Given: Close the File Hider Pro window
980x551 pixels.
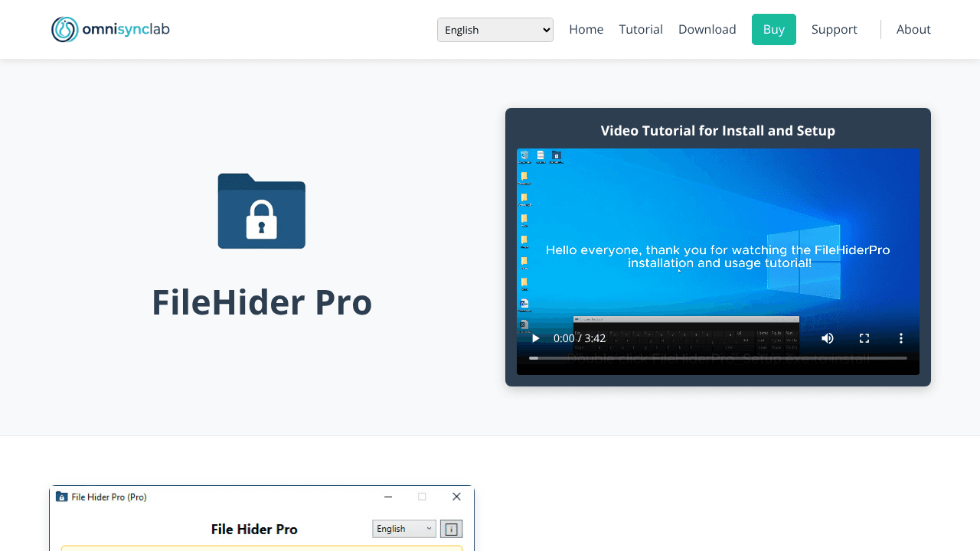Looking at the screenshot, I should 456,497.
